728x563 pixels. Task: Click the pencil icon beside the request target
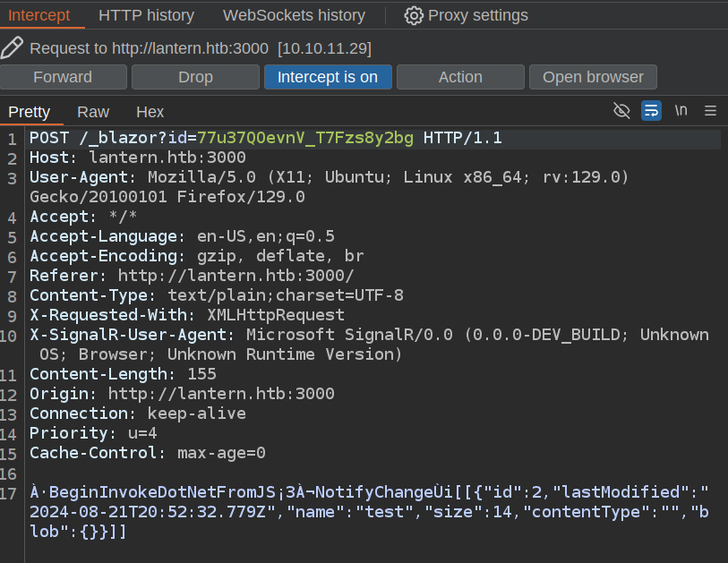point(13,47)
